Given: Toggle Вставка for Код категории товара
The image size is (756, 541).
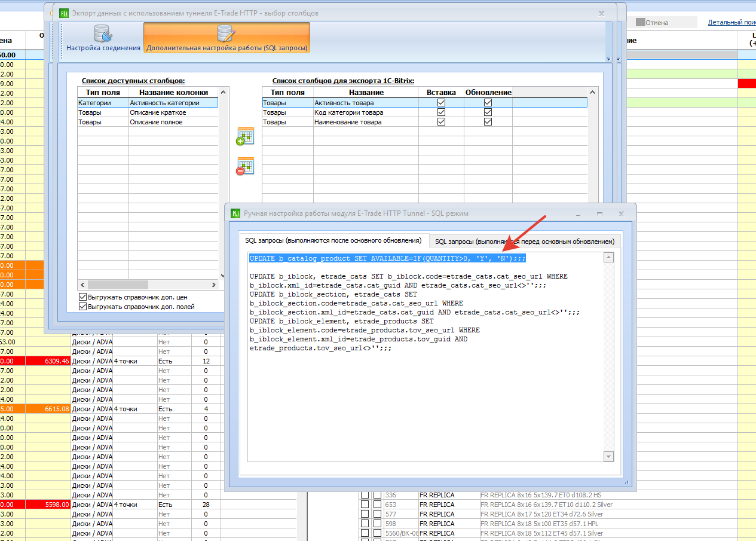Looking at the screenshot, I should tap(442, 112).
